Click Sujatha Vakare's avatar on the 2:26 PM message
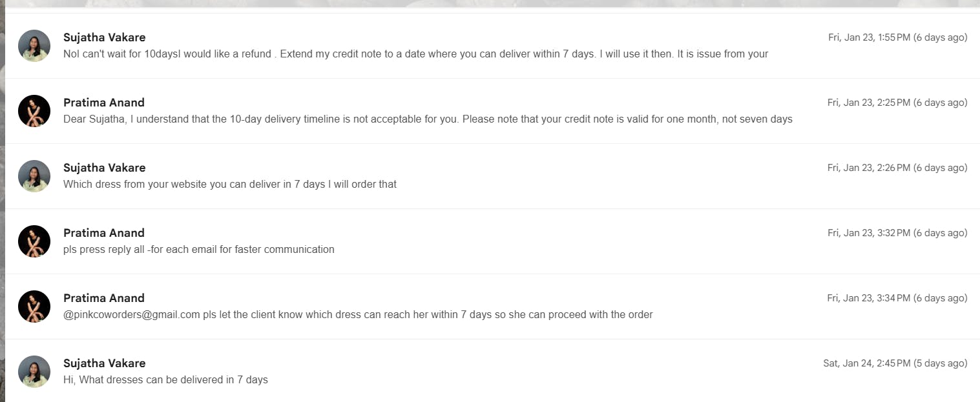This screenshot has width=980, height=402. (34, 176)
